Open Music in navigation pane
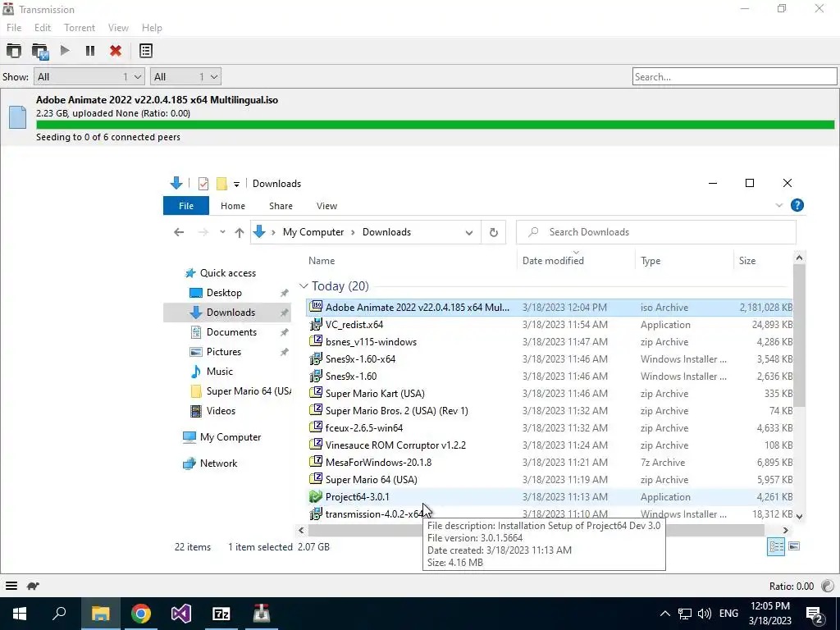 220,372
